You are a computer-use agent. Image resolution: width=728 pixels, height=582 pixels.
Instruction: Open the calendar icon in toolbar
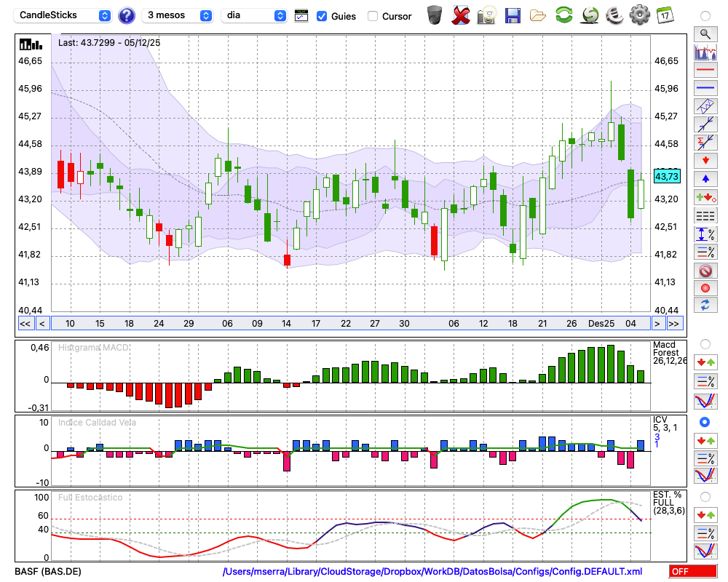(x=664, y=15)
